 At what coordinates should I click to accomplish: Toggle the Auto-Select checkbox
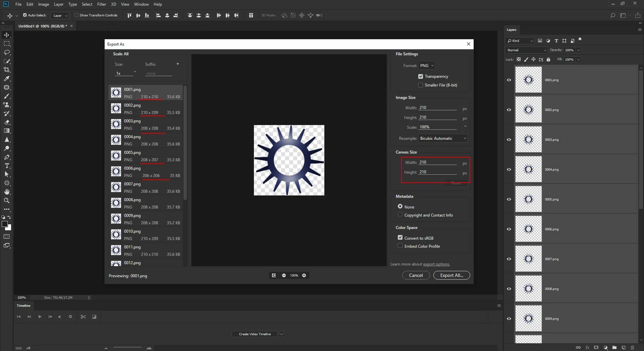pyautogui.click(x=25, y=15)
